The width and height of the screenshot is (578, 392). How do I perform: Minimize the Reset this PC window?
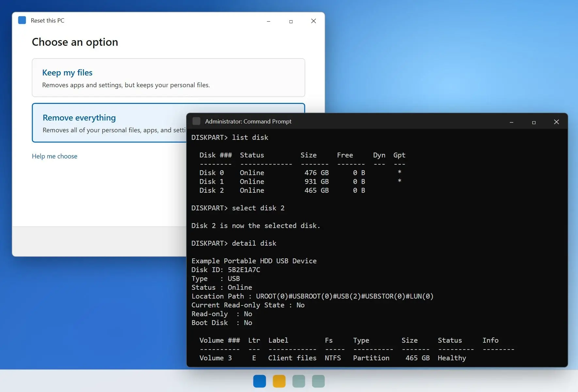tap(268, 21)
